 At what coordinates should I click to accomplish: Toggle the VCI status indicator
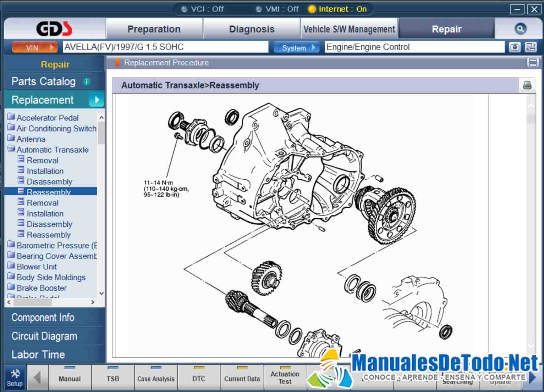[184, 9]
